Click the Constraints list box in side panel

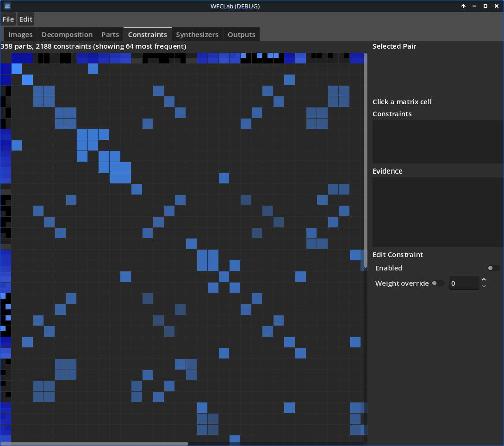(x=438, y=142)
